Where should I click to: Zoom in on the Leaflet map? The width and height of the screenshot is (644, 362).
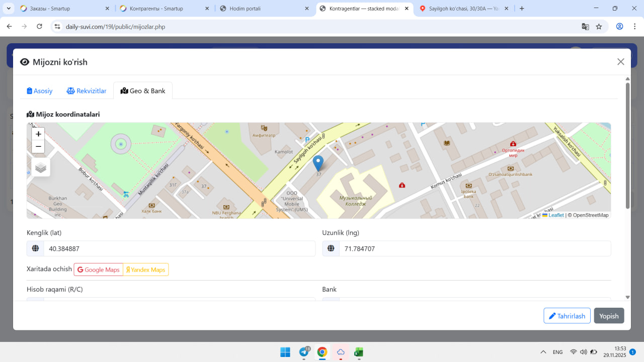tap(38, 134)
